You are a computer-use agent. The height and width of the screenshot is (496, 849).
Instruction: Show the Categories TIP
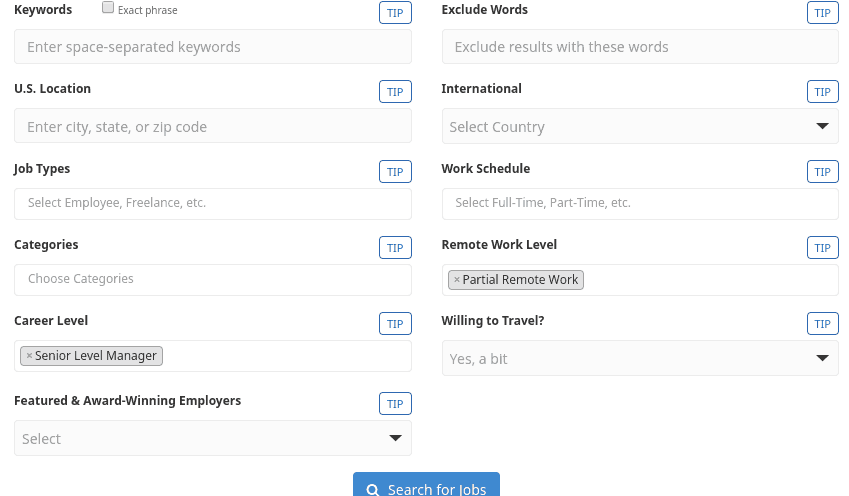pyautogui.click(x=395, y=247)
